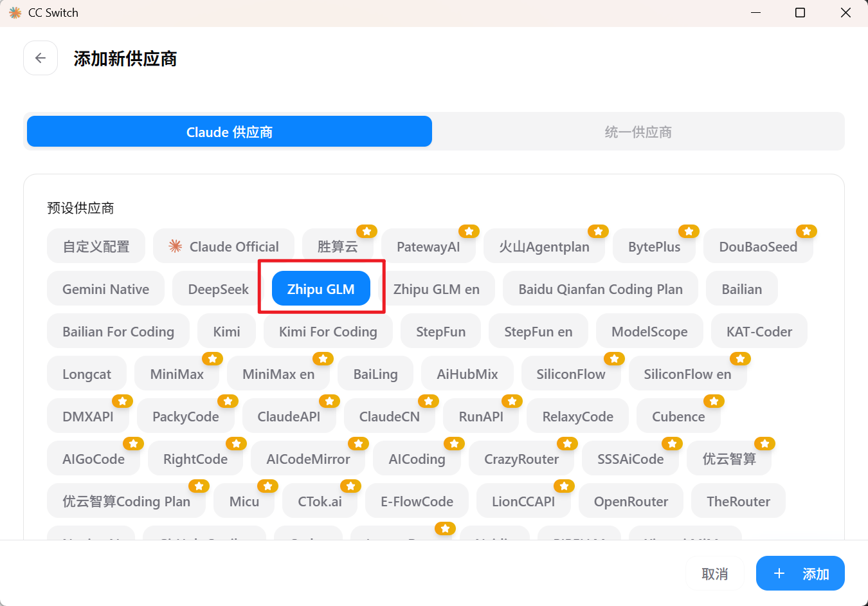Viewport: 868px width, 606px height.
Task: Choose the PackyCode provider
Action: tap(185, 416)
